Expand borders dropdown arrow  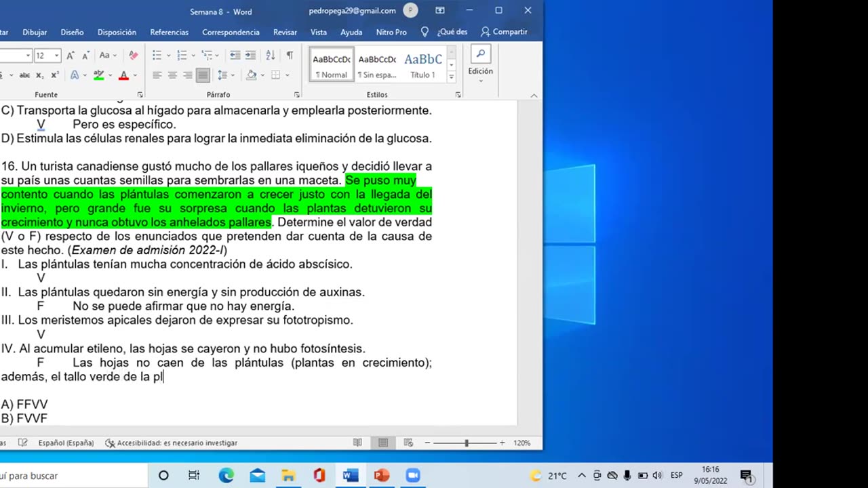coord(286,75)
